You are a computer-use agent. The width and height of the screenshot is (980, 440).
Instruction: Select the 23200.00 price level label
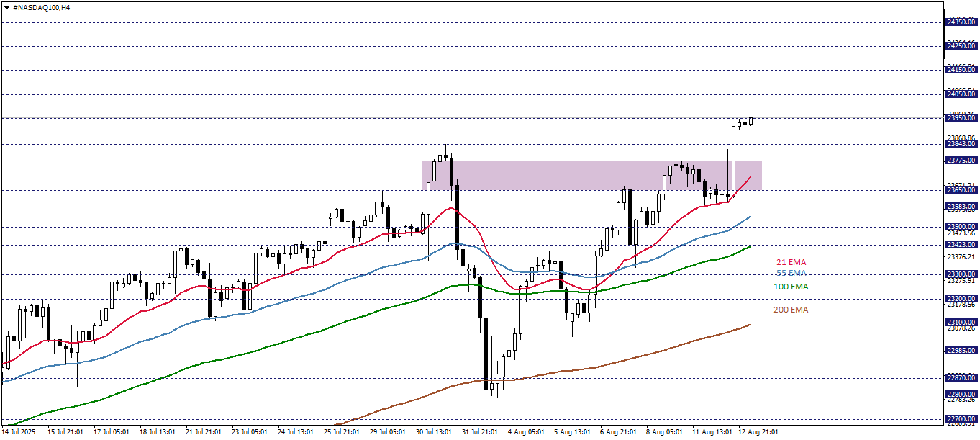coord(961,299)
